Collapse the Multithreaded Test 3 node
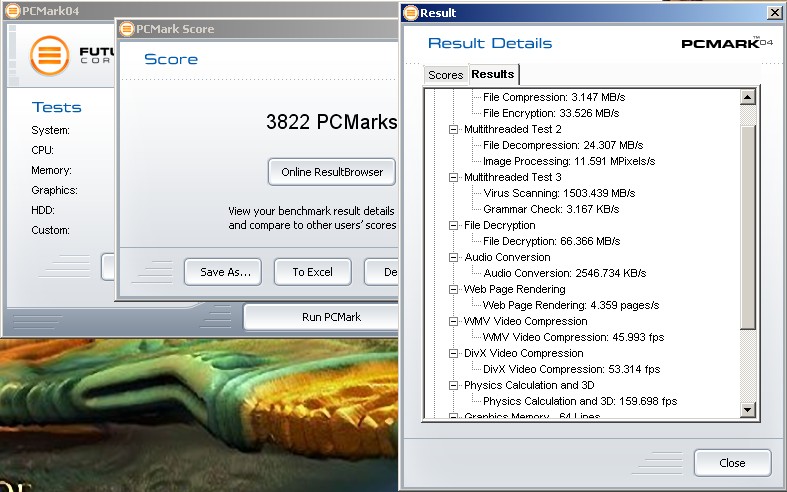 pos(453,177)
